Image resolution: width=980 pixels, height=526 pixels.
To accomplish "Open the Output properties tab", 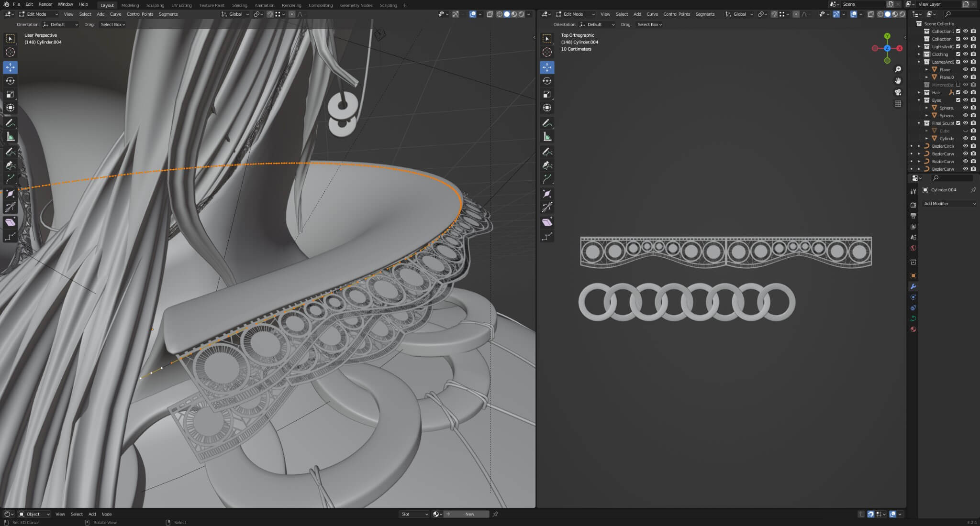I will coord(913,216).
